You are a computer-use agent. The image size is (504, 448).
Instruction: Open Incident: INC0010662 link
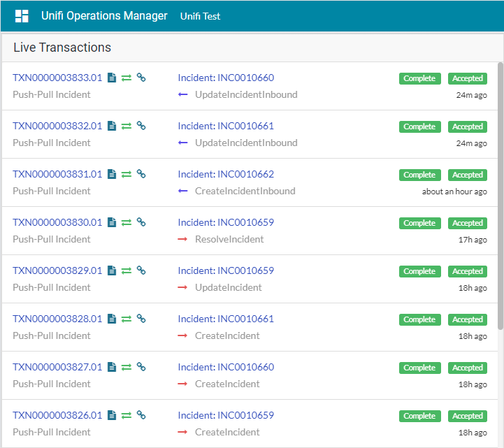[226, 175]
